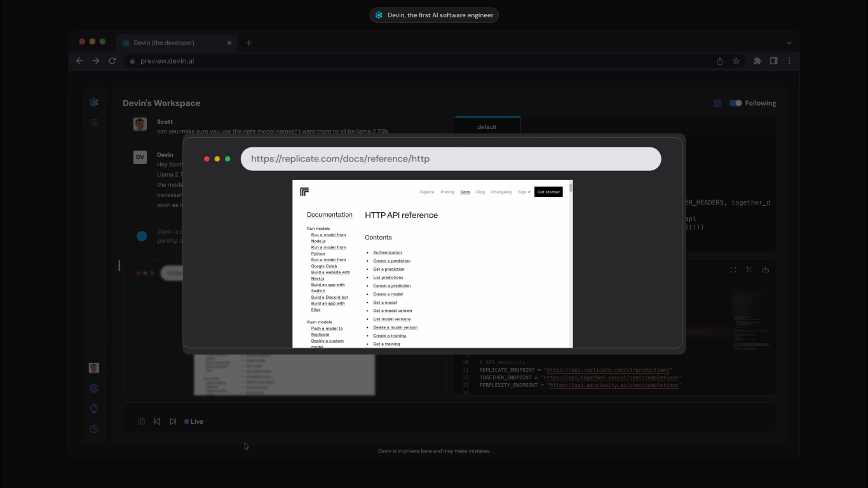Click the Documentation heading link
The image size is (868, 488).
coord(330,215)
